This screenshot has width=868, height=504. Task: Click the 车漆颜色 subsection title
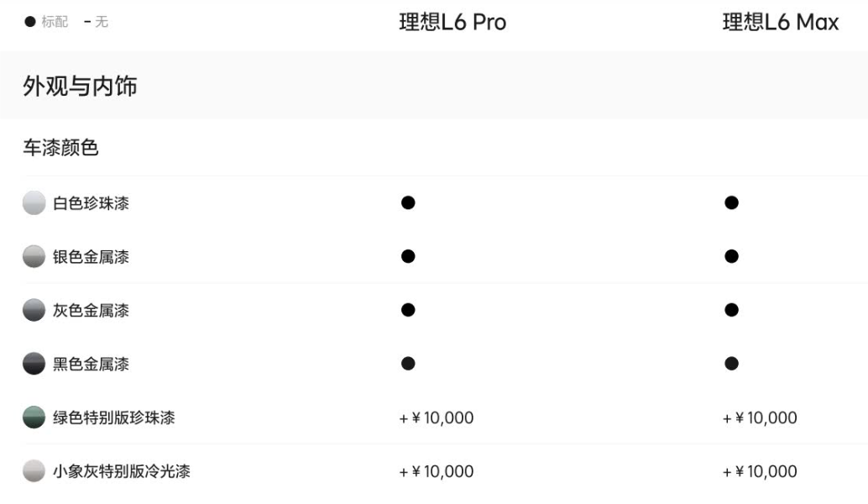(60, 148)
